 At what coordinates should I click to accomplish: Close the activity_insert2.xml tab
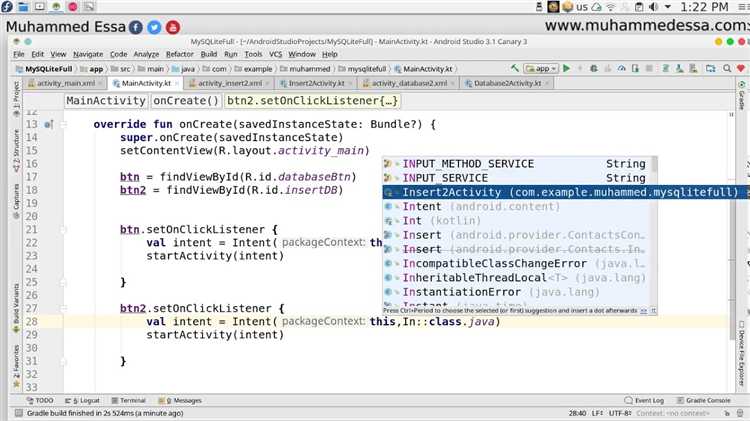[268, 83]
